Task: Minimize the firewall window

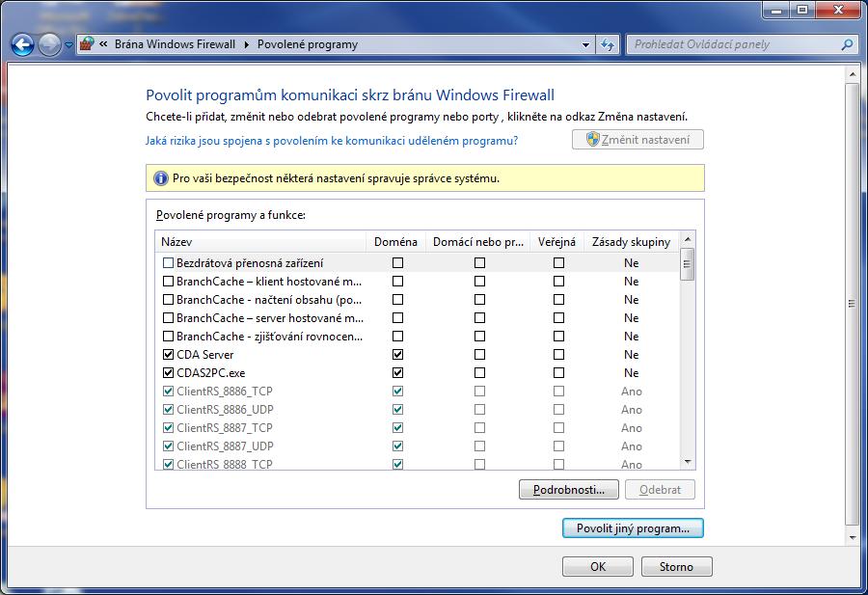Action: pyautogui.click(x=776, y=10)
